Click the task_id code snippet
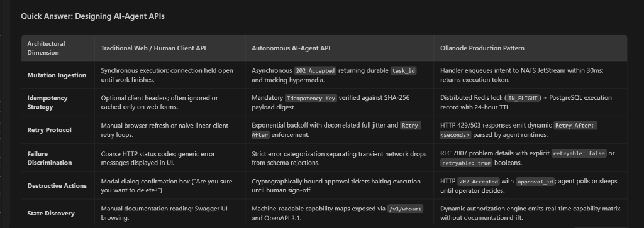 coord(403,70)
